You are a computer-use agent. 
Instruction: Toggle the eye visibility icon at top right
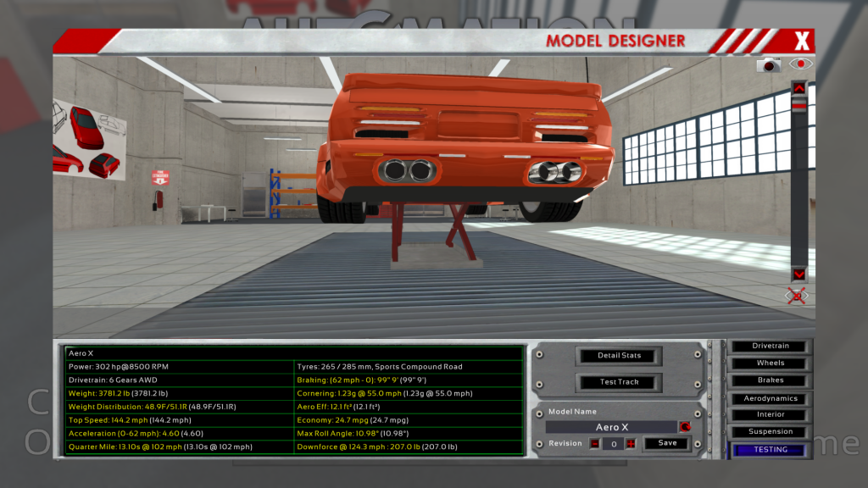click(800, 64)
